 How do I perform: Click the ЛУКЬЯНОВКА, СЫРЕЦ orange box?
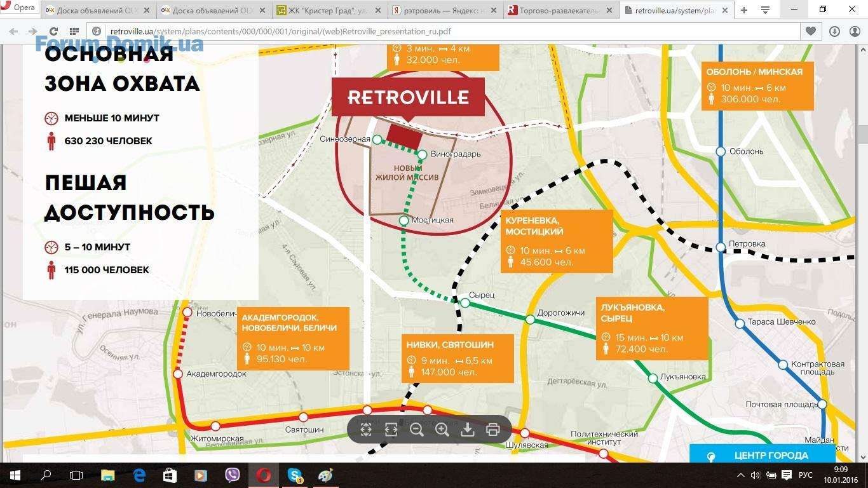652,328
